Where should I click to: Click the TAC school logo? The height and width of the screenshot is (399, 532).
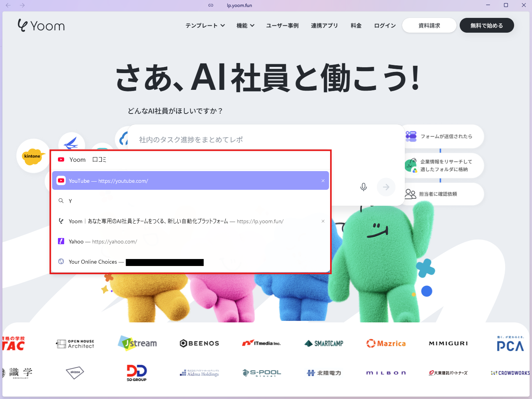click(x=13, y=343)
